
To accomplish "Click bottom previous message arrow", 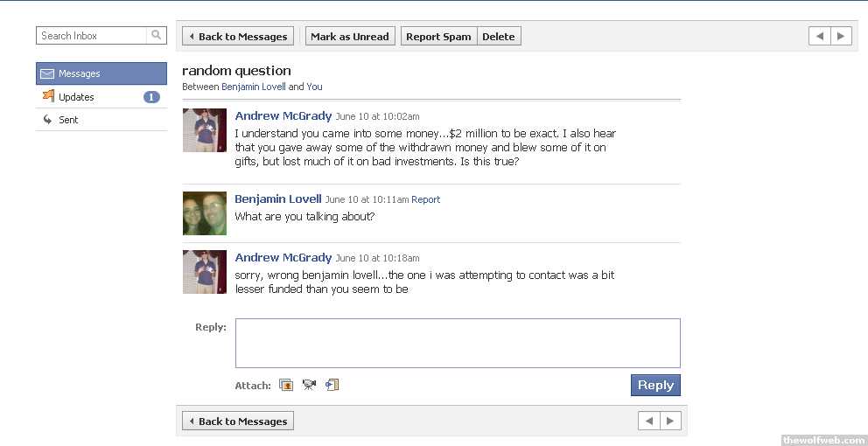I will tap(649, 422).
